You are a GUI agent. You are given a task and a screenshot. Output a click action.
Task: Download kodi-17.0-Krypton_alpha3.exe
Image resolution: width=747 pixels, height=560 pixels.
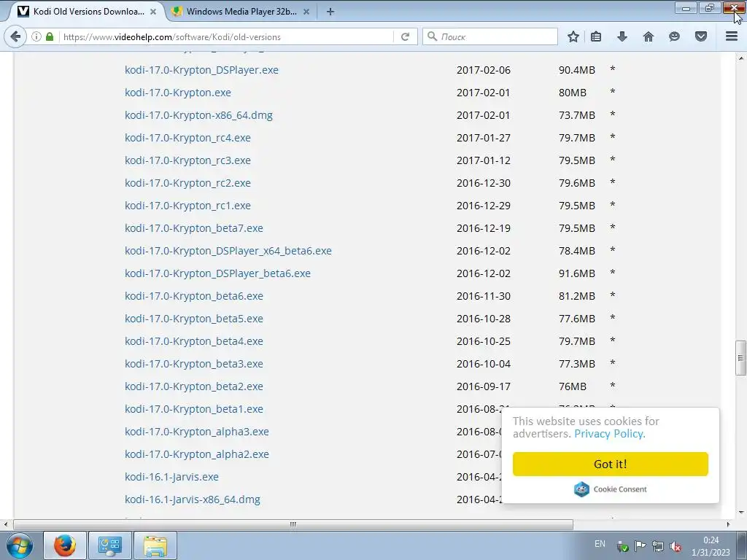pos(197,432)
